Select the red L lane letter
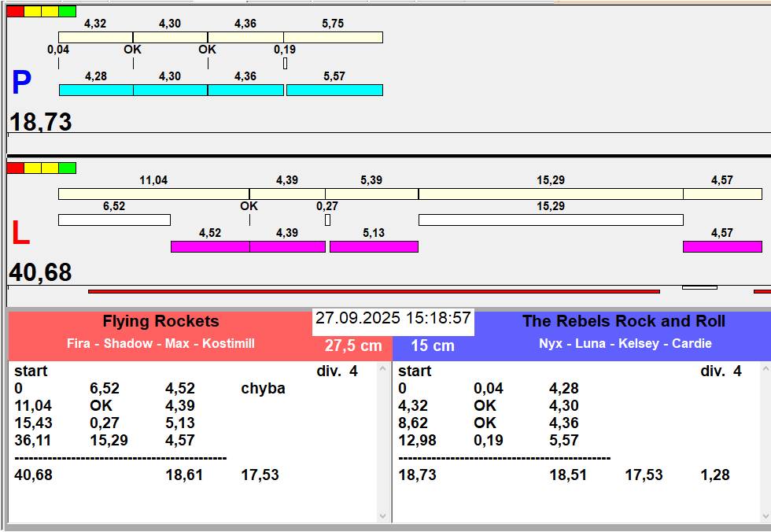771x532 pixels. [x=20, y=233]
